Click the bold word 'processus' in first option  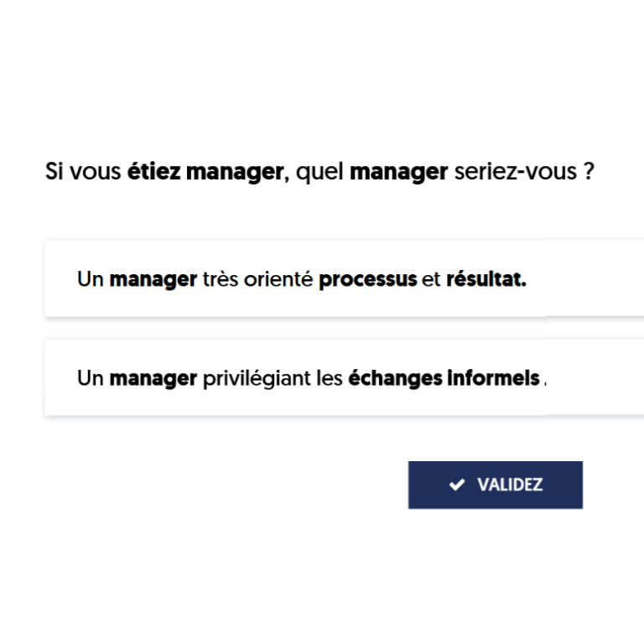click(x=367, y=280)
